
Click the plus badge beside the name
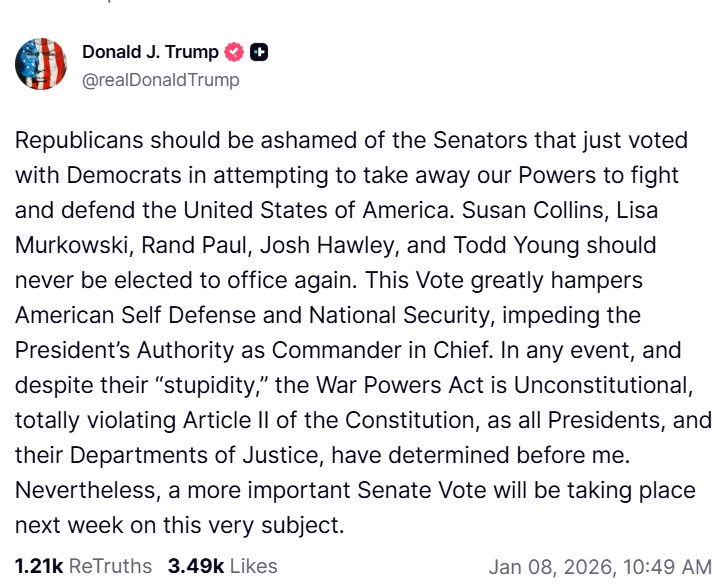(x=259, y=53)
